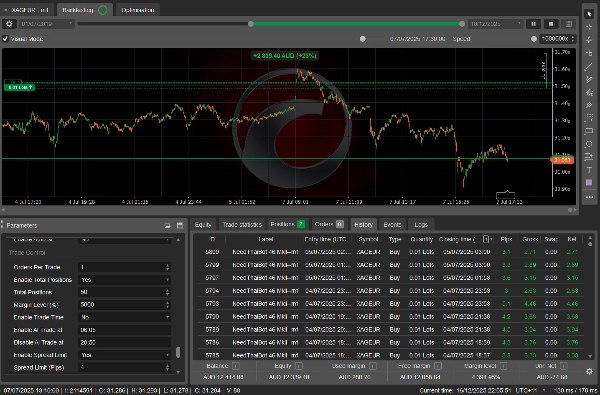
Task: Open the Events tab
Action: pos(392,225)
